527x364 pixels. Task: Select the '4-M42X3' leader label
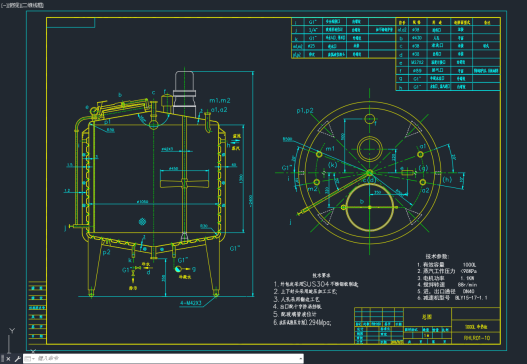coord(191,303)
